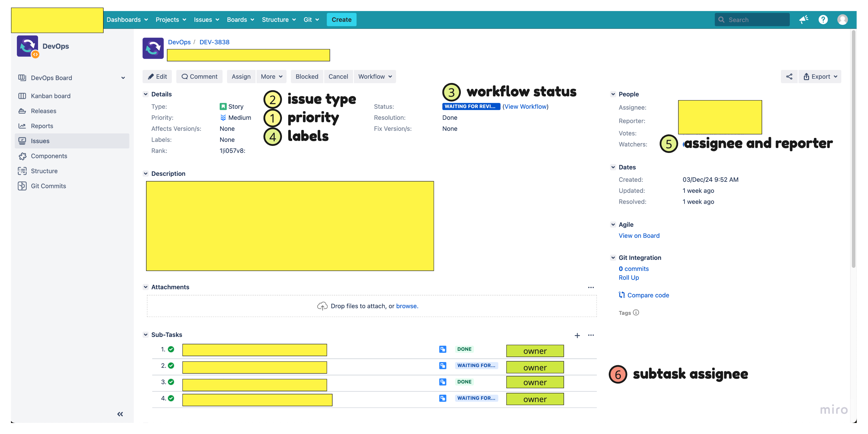Add a sub-task with plus icon
The image size is (868, 434).
click(577, 335)
